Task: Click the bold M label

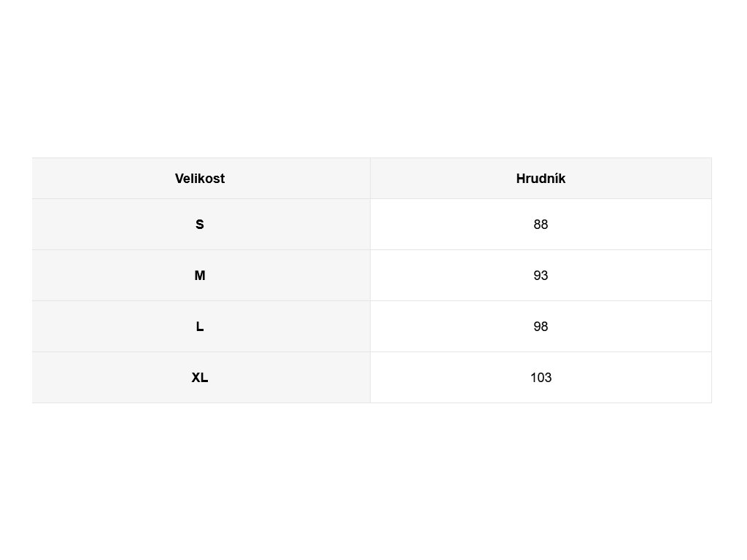Action: [200, 275]
